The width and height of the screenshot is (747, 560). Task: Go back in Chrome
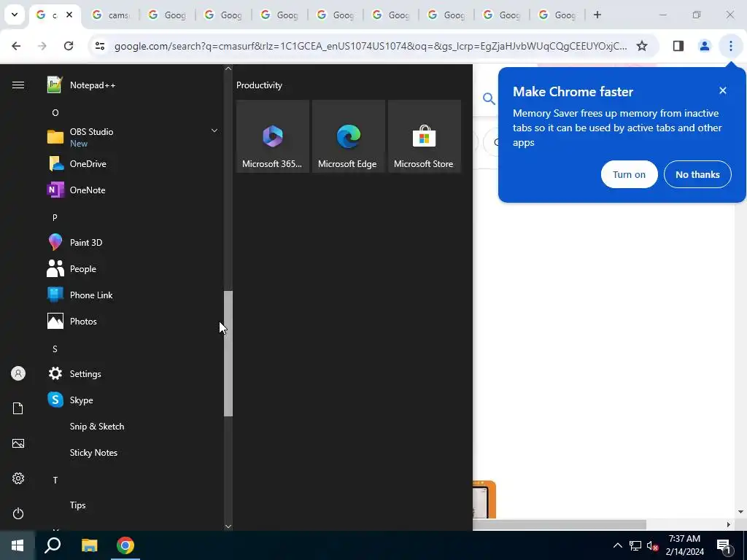pyautogui.click(x=16, y=46)
